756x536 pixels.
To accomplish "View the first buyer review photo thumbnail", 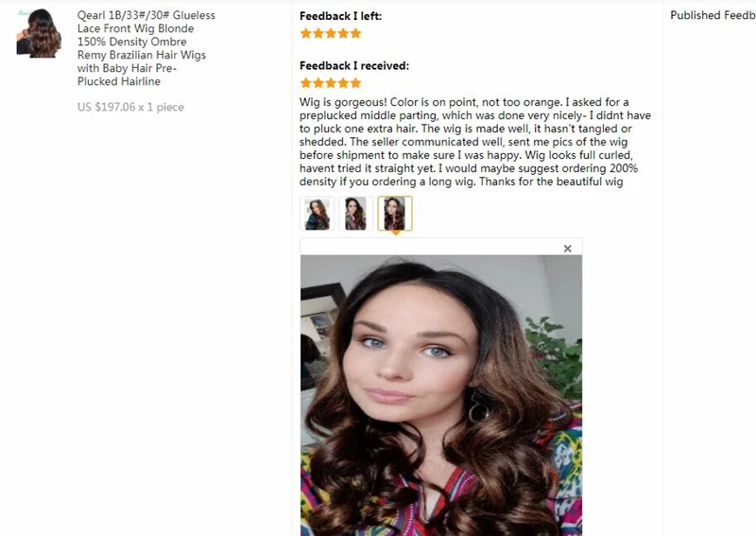I will click(317, 214).
